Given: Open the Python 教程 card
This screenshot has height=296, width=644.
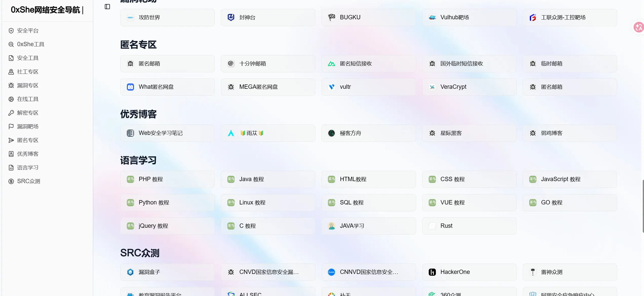Looking at the screenshot, I should (167, 203).
